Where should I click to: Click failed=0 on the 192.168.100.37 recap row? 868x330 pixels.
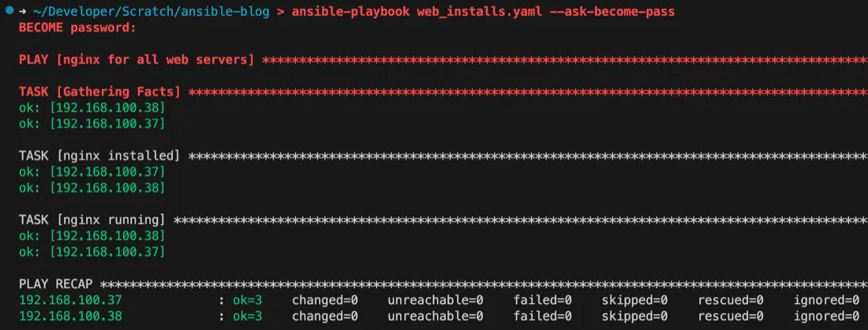coord(543,300)
